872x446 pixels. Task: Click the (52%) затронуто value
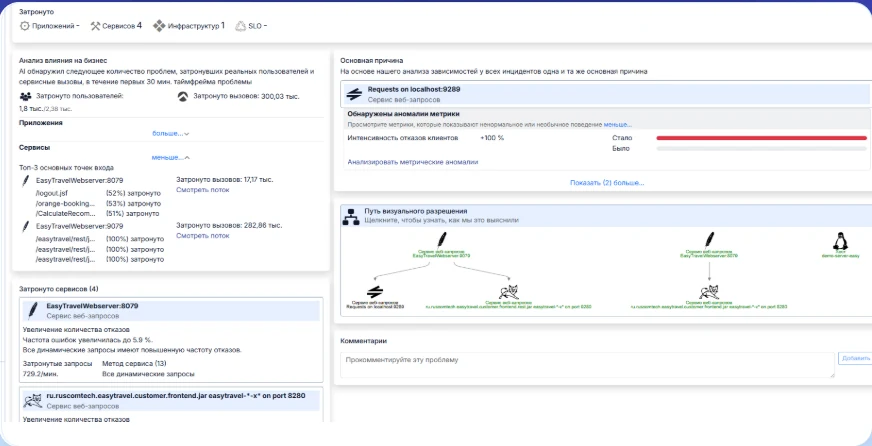click(133, 193)
